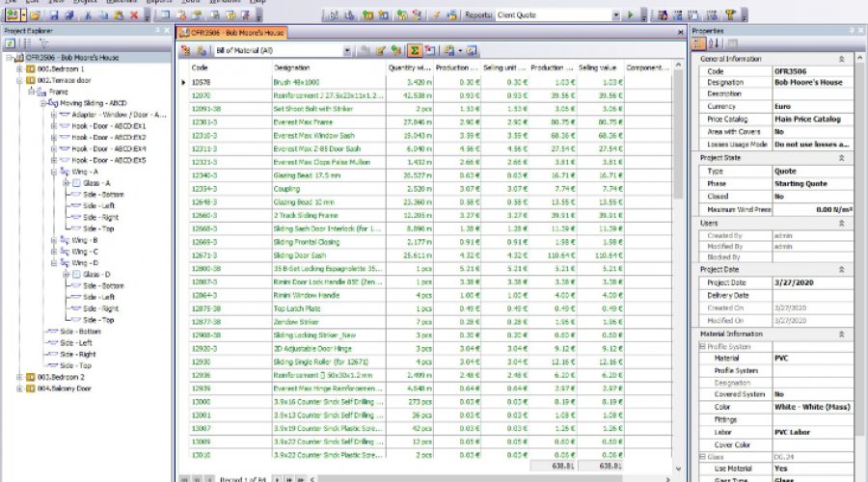This screenshot has width=868, height=482.
Task: Click the bill of material vertical scrollbar thumb
Action: 678,136
